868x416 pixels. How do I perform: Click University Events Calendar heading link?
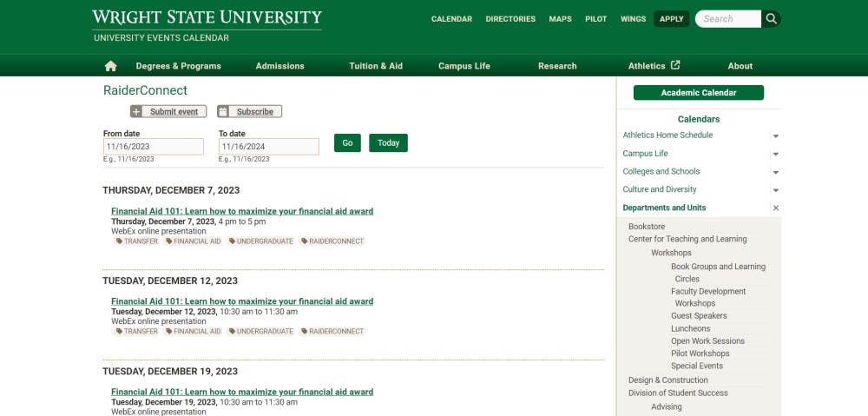coord(161,38)
